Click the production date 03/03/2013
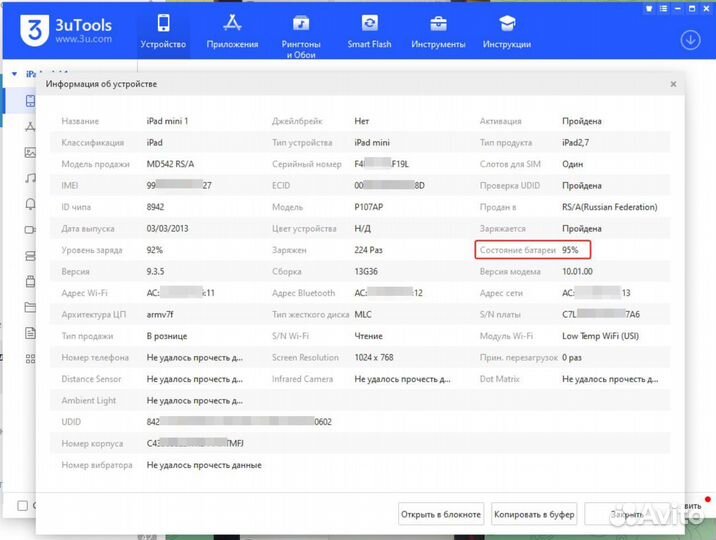The width and height of the screenshot is (716, 540). tap(167, 229)
